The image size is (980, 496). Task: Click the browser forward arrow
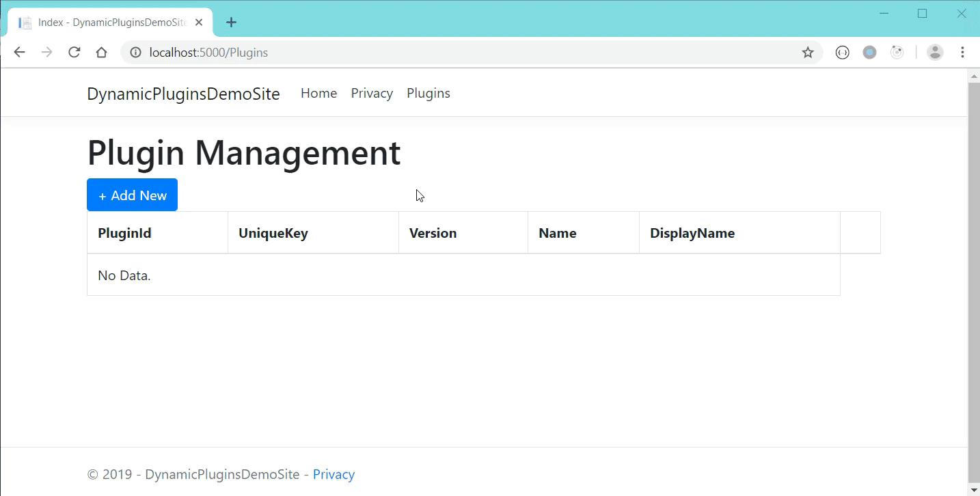click(46, 53)
